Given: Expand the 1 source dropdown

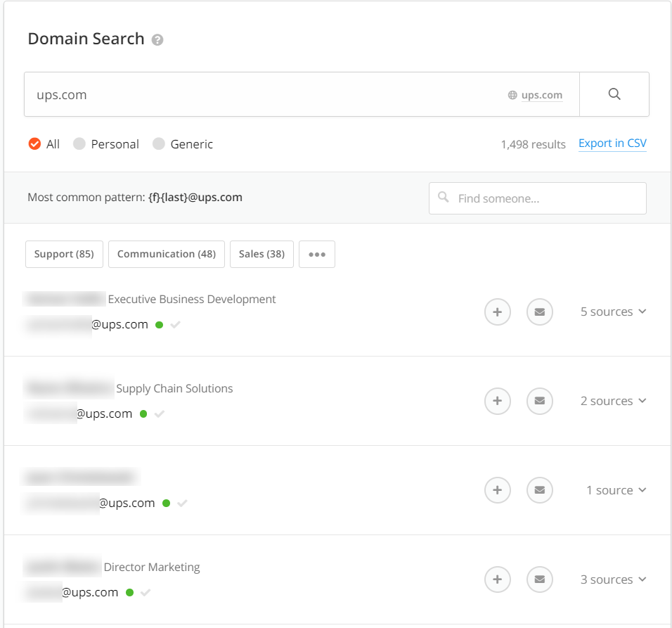Looking at the screenshot, I should (616, 490).
